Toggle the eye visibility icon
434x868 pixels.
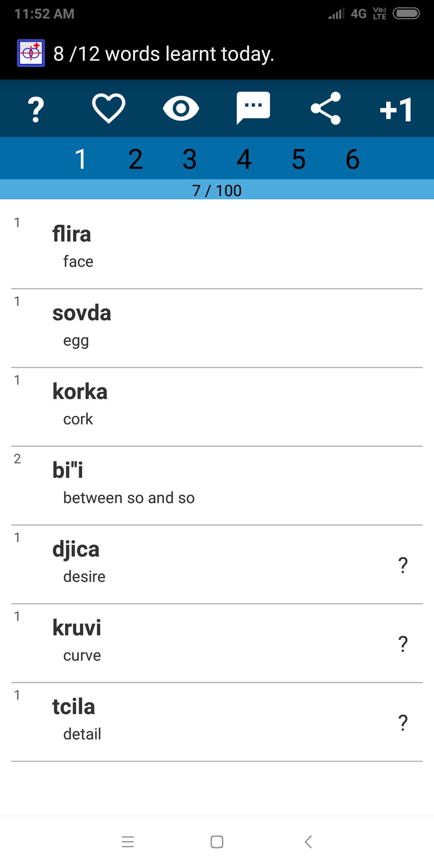[x=181, y=108]
